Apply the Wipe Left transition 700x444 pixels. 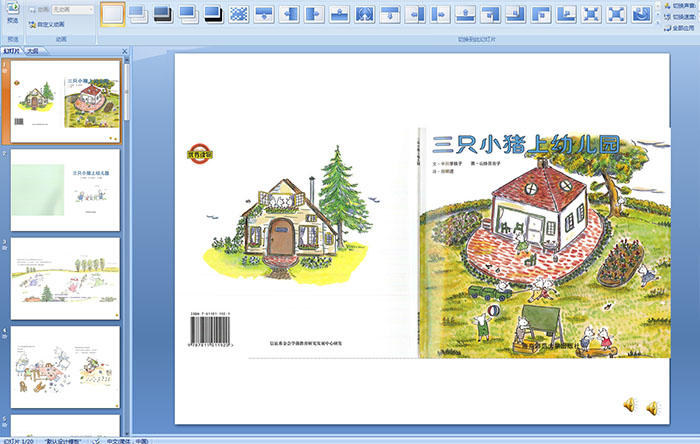point(289,14)
